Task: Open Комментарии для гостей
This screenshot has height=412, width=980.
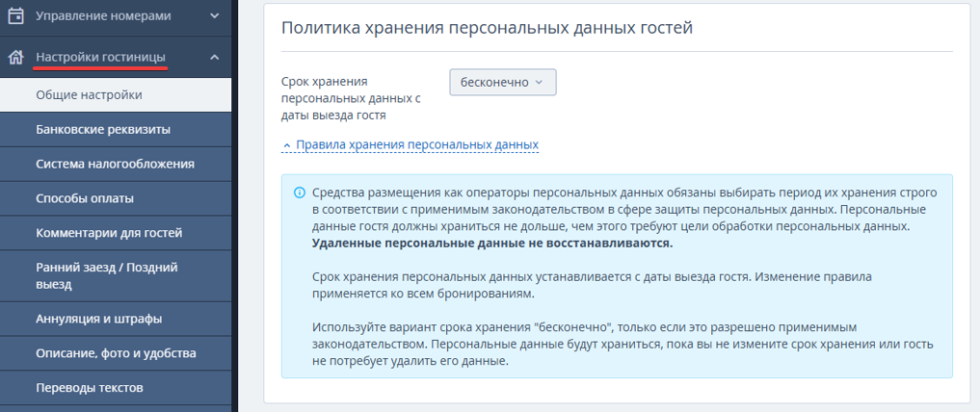Action: coord(116,233)
